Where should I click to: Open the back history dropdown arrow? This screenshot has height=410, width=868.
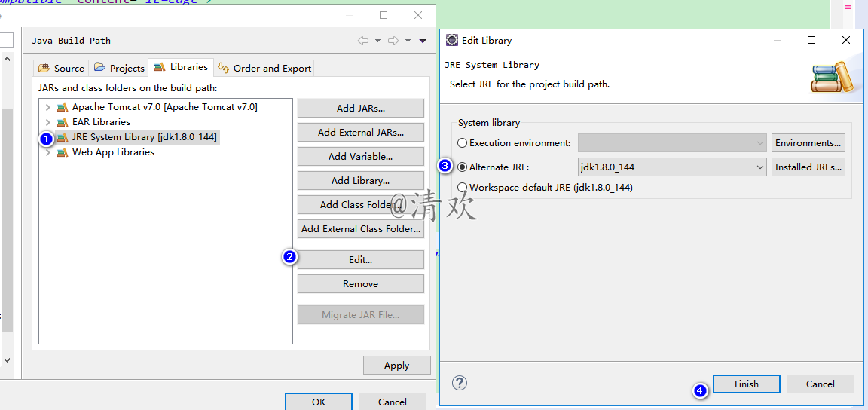378,41
